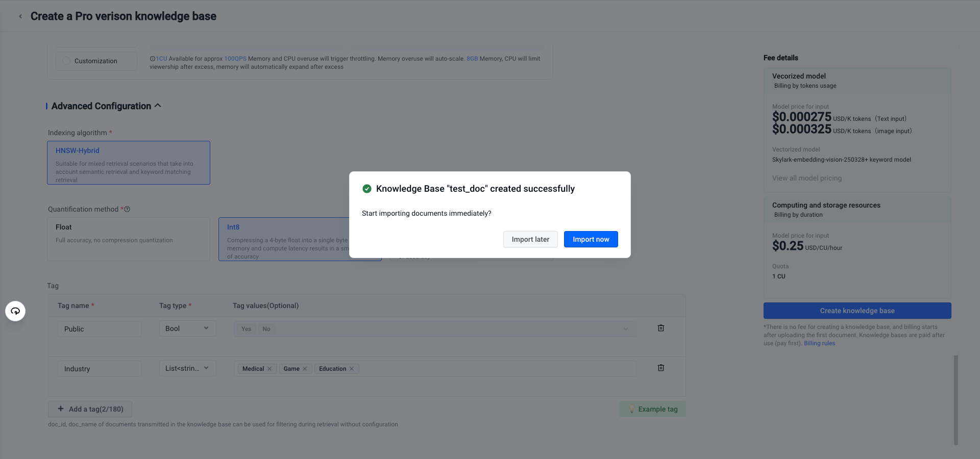980x459 pixels.
Task: Click the Public tag name field
Action: 100,329
